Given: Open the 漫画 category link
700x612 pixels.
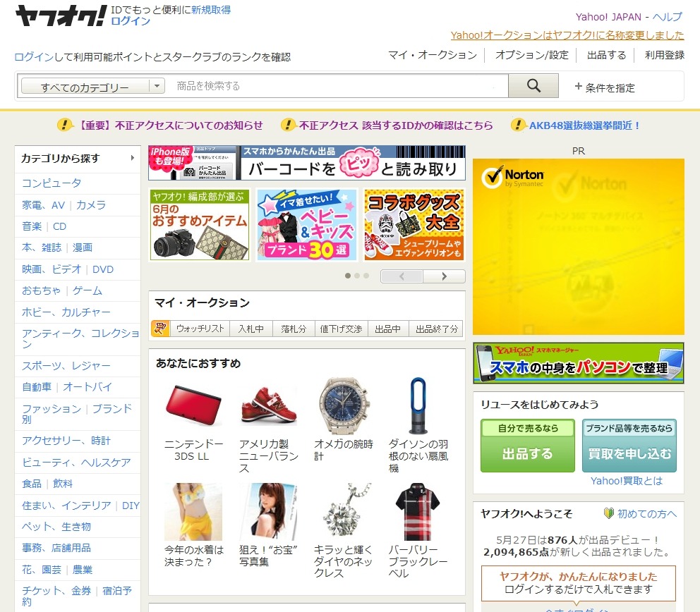Looking at the screenshot, I should (x=83, y=247).
